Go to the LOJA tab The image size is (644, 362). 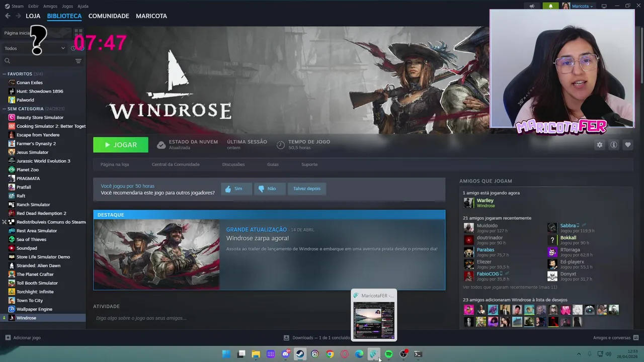(33, 16)
